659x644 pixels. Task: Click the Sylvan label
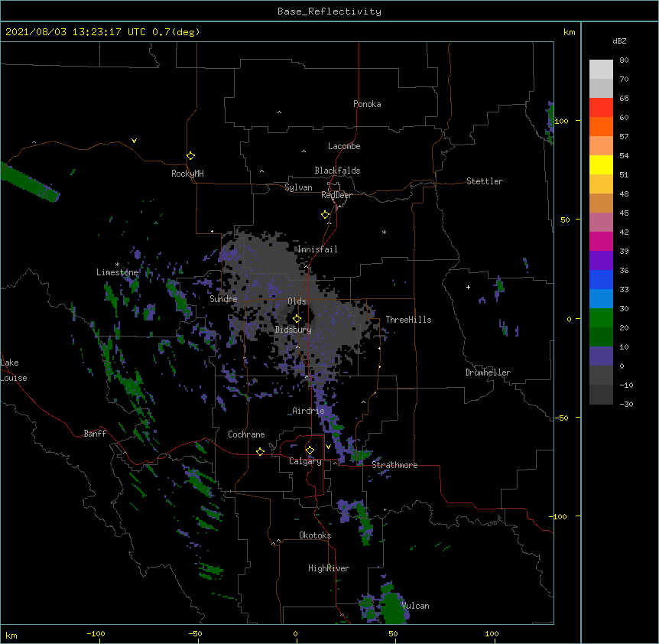point(298,187)
